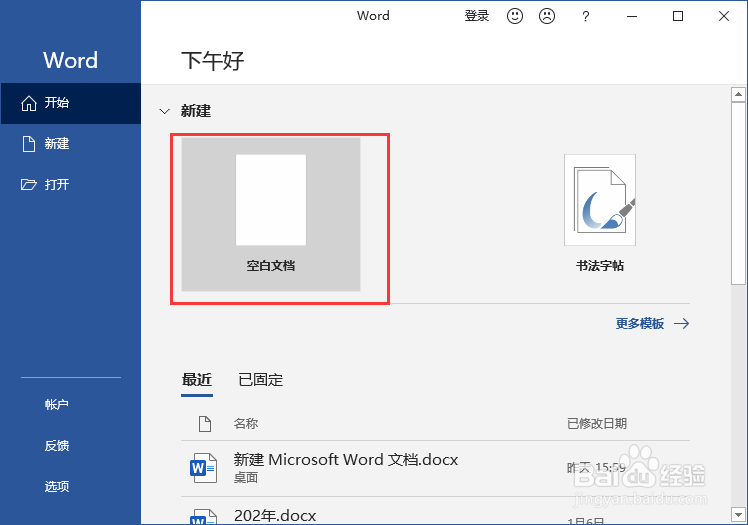The height and width of the screenshot is (525, 748).
Task: Create a 空白文档 blank document
Action: (271, 214)
